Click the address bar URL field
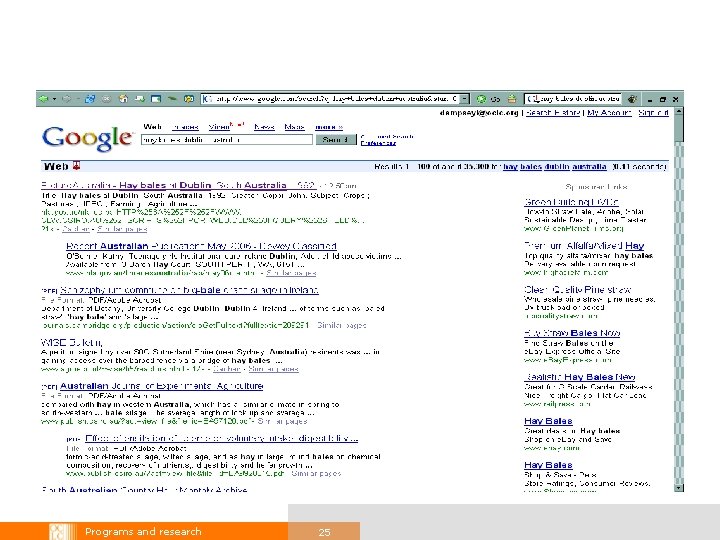Viewport: 720px width, 540px height. [331, 99]
